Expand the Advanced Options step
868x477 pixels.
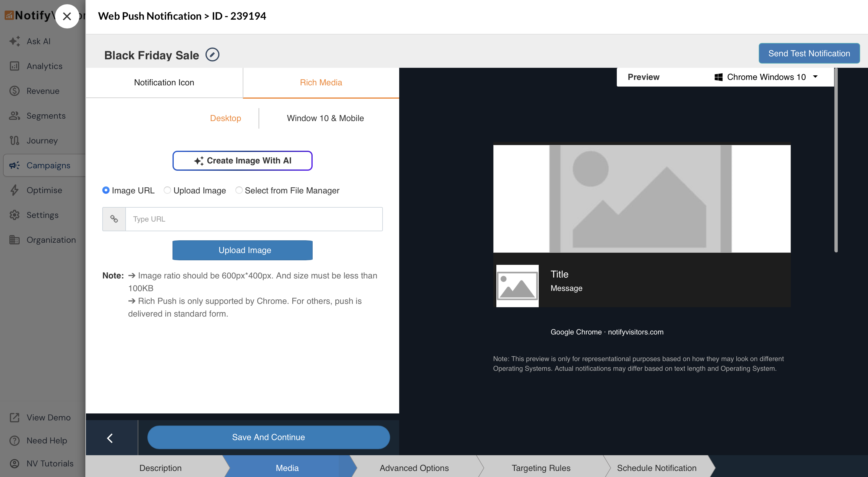pos(414,468)
